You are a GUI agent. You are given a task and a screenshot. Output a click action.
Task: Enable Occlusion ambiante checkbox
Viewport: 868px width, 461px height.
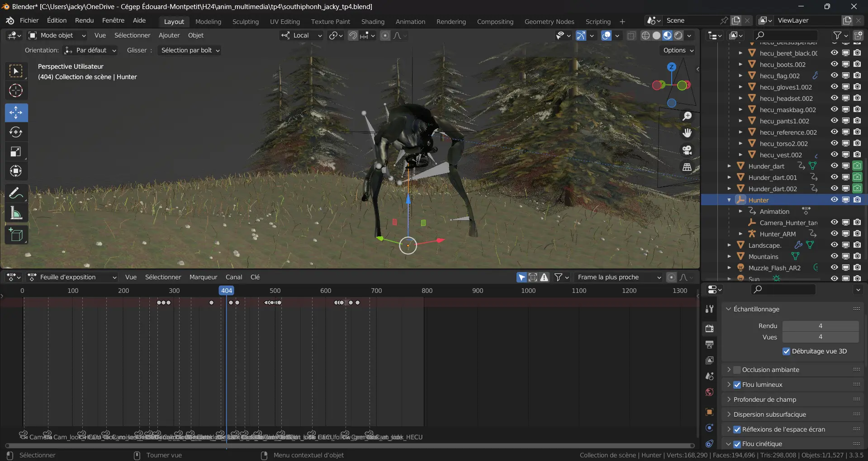click(x=737, y=370)
